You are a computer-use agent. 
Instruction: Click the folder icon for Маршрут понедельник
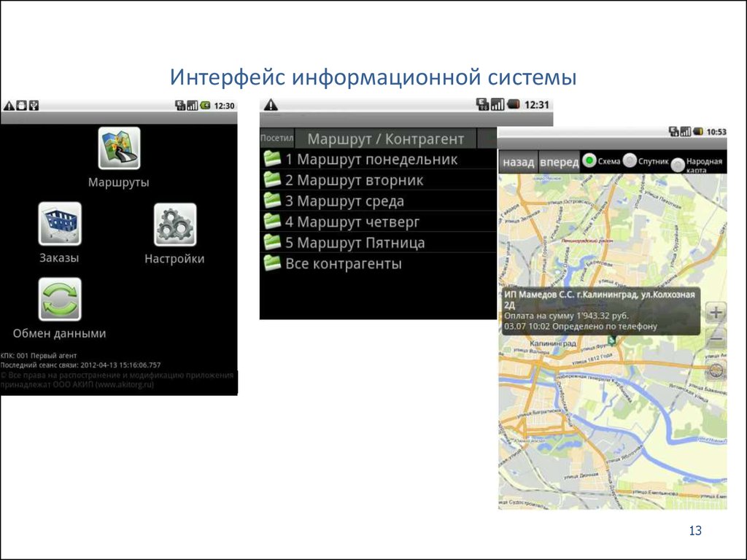click(x=272, y=158)
